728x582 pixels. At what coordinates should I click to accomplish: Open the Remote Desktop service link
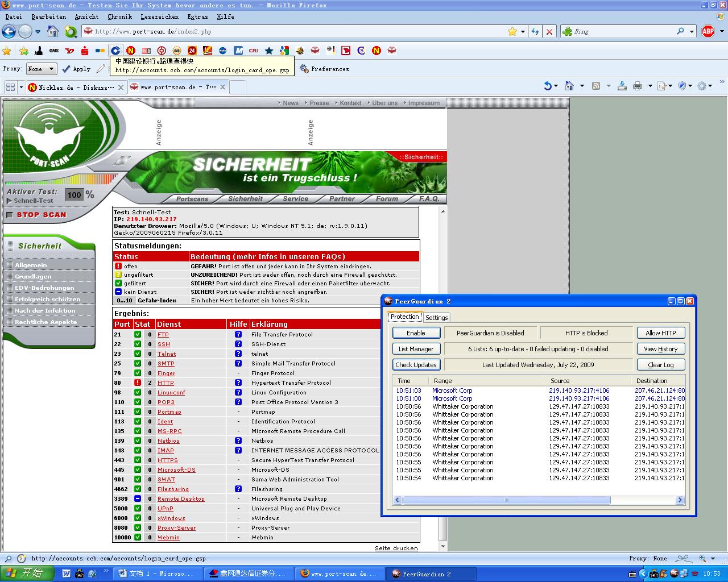point(181,499)
